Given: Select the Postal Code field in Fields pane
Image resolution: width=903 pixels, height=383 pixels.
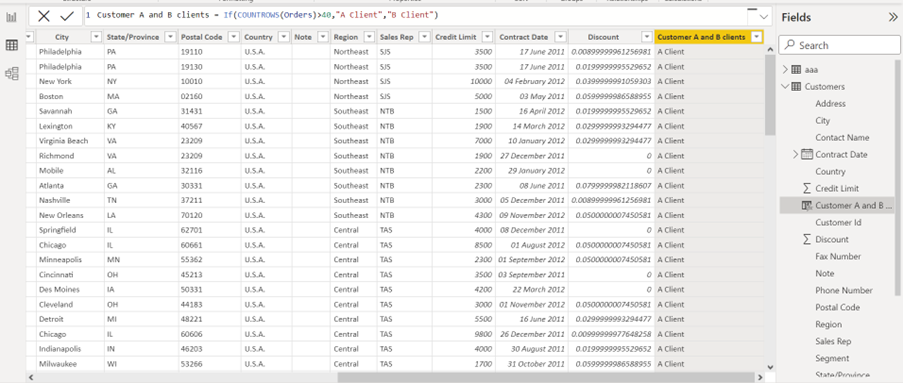Looking at the screenshot, I should 837,308.
